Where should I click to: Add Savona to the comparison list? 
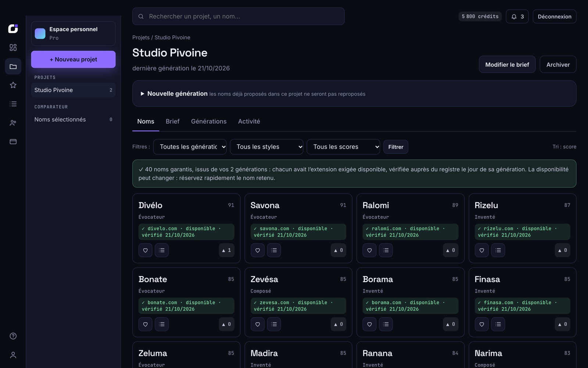point(274,250)
